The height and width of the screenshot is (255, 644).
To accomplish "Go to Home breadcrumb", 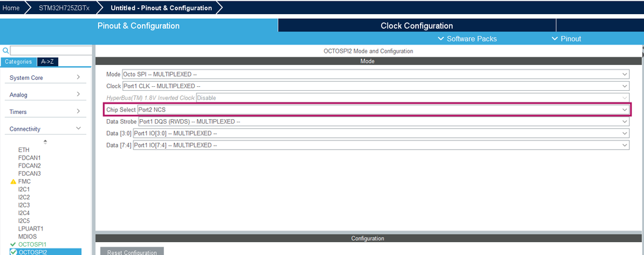I will coord(11,8).
